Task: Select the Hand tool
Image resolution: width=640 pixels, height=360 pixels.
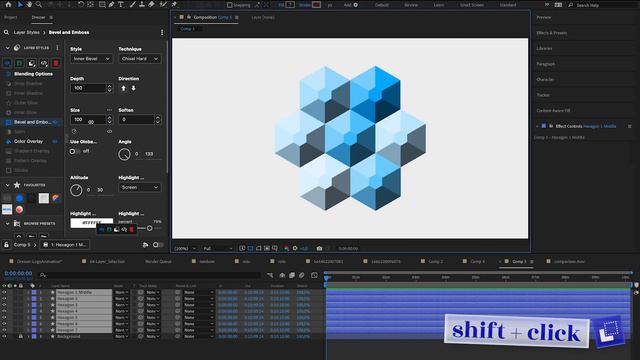Action: (29, 4)
